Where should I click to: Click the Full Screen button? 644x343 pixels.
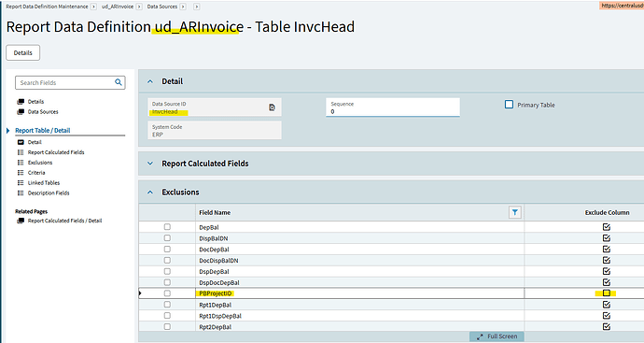tap(497, 336)
